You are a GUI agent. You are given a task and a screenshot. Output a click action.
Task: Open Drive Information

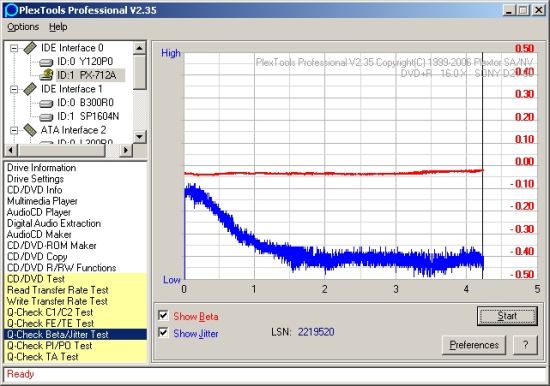click(x=41, y=167)
